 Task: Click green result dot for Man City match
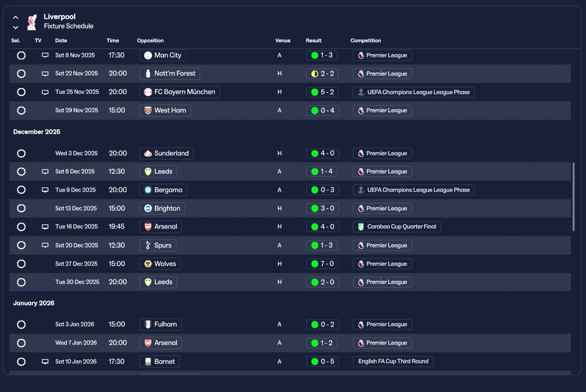pos(315,55)
